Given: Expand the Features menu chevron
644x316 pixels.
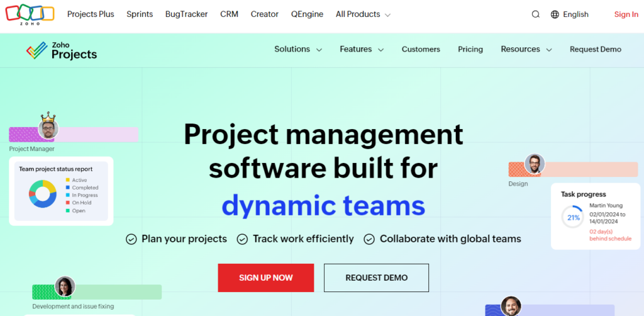Looking at the screenshot, I should tap(380, 50).
